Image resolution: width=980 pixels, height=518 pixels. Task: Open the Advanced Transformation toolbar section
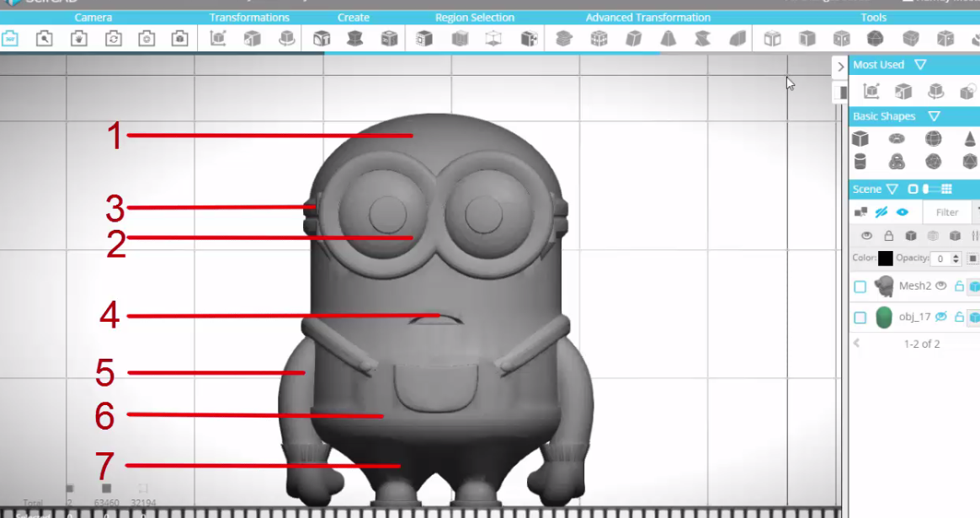coord(648,18)
